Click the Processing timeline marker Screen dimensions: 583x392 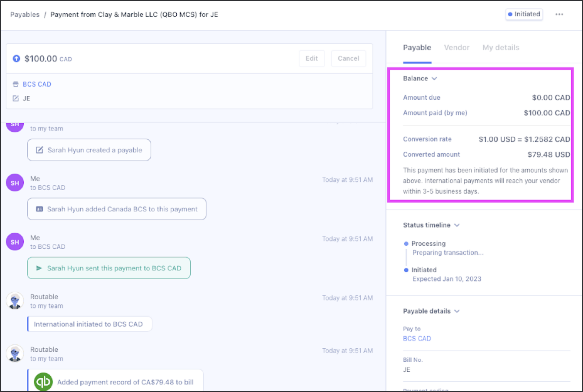(x=406, y=244)
